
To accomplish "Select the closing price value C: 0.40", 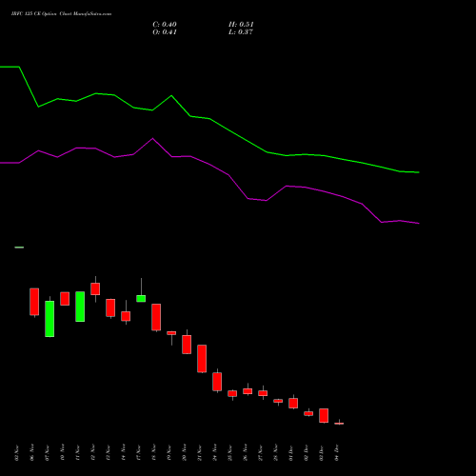I will tap(165, 25).
